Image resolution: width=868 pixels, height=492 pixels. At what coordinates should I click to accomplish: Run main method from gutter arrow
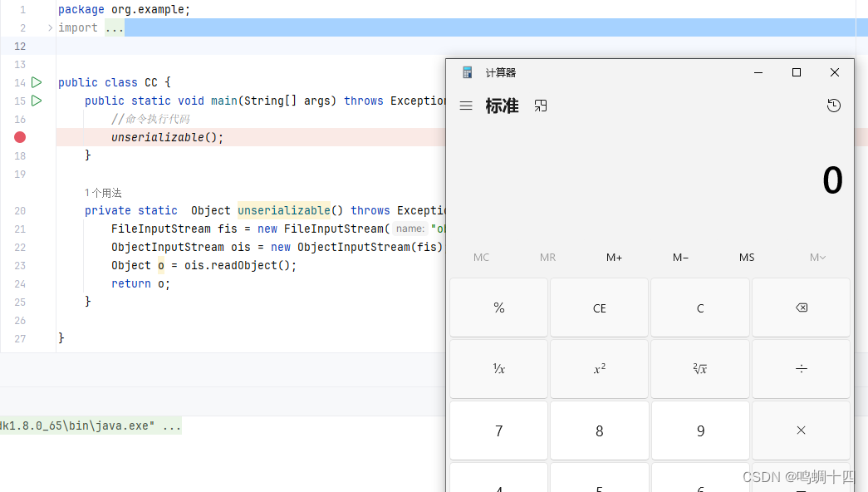tap(37, 101)
